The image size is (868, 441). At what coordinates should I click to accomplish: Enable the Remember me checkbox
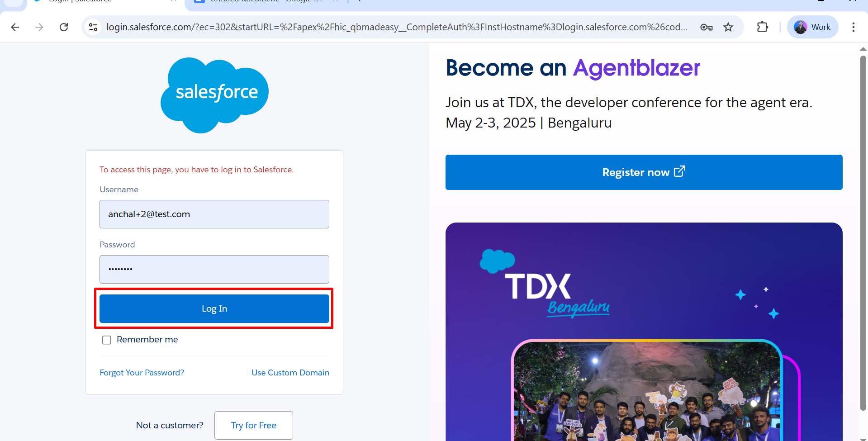[107, 340]
